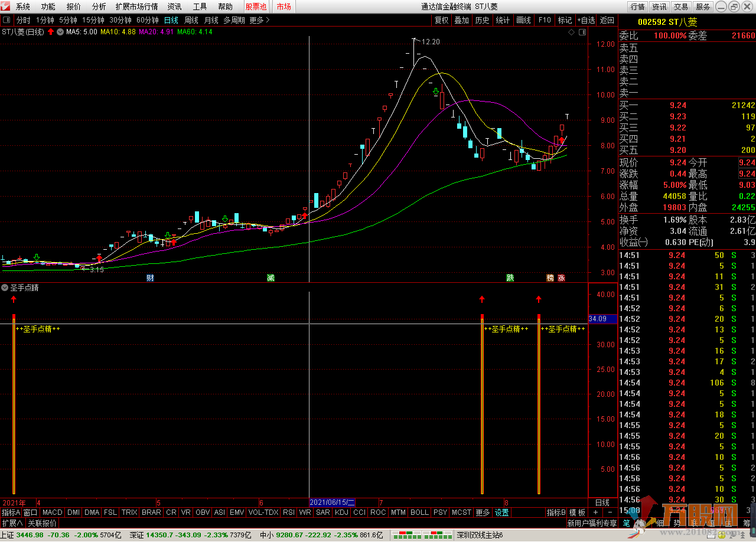Viewport: 756px width, 542px height.
Task: Click the − zoom-out button near 模板
Action: [610, 512]
